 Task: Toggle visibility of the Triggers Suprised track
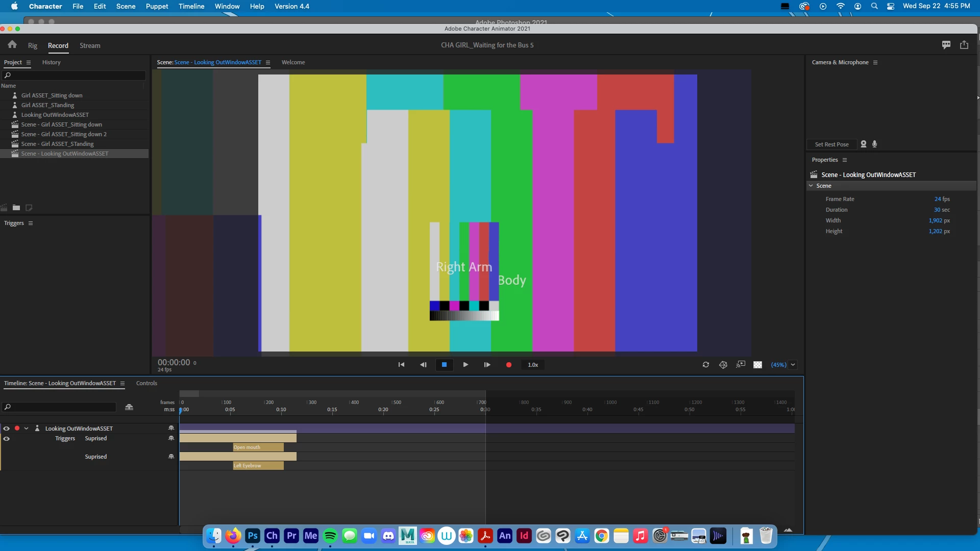(7, 439)
